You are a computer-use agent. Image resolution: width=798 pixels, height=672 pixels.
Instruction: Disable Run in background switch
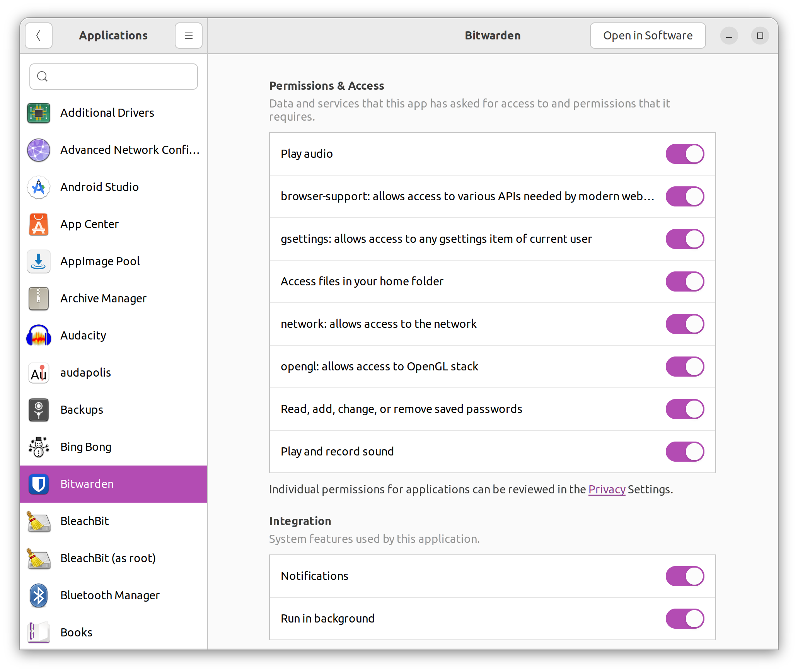(x=685, y=619)
